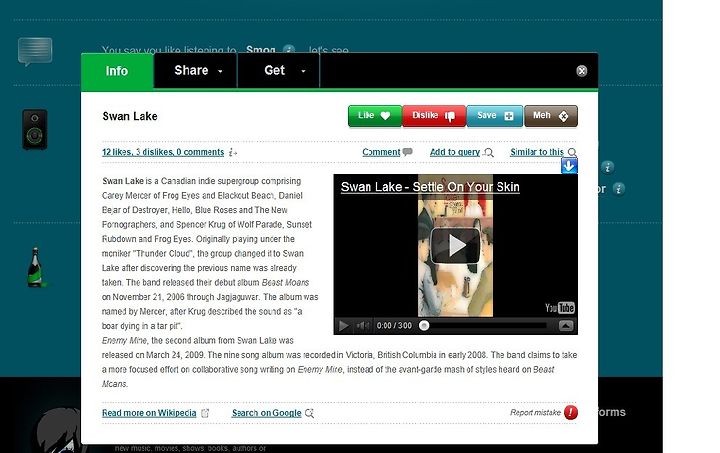The image size is (720, 453).
Task: Click the red Dislike button
Action: click(434, 116)
